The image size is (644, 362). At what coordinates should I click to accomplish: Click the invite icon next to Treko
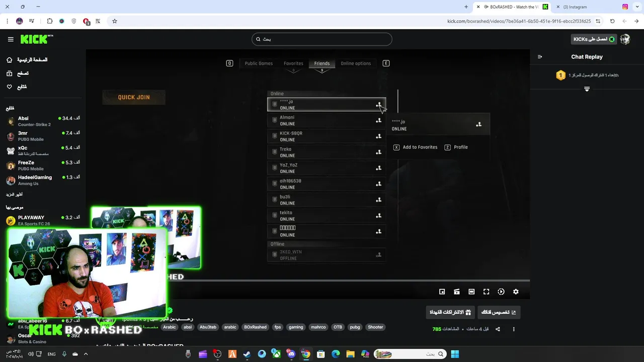pos(378,152)
